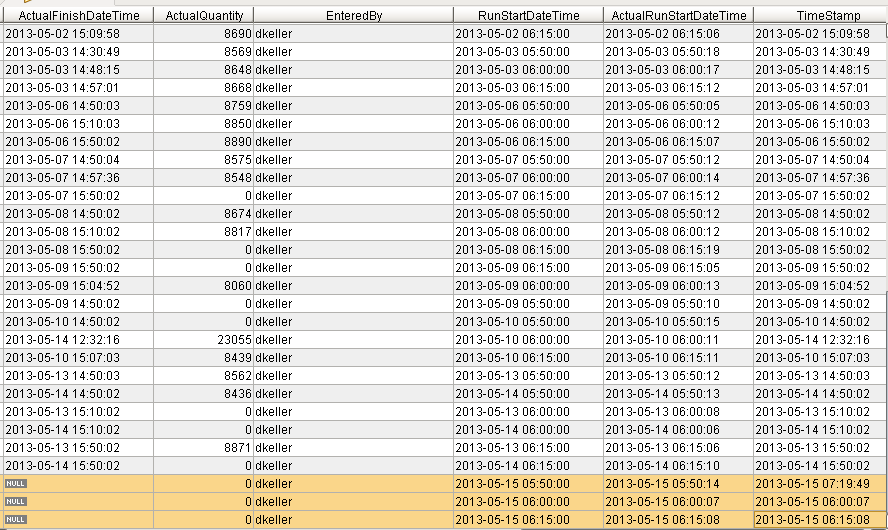Select ActualRunStartDateTime cell 2013-05-13 05:50:12
This screenshot has height=530, width=888.
678,375
